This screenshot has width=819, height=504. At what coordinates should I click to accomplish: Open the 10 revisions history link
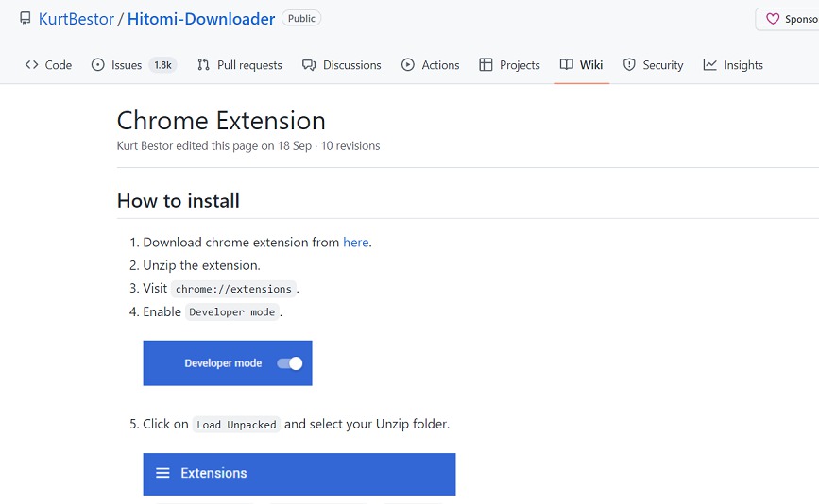point(350,145)
